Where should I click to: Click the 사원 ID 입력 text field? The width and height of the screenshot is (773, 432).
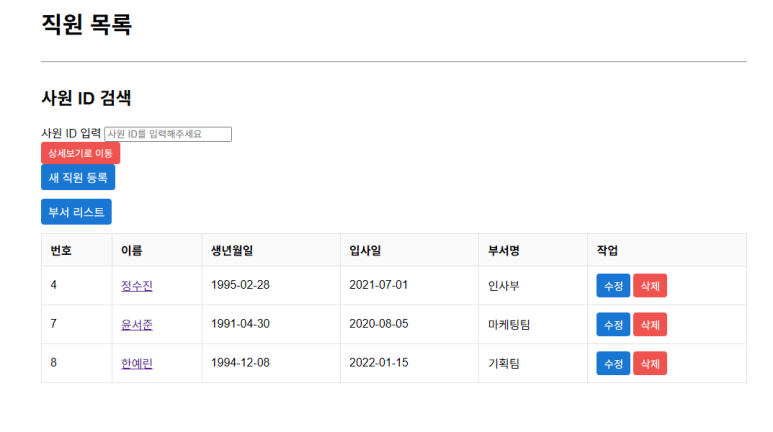168,134
